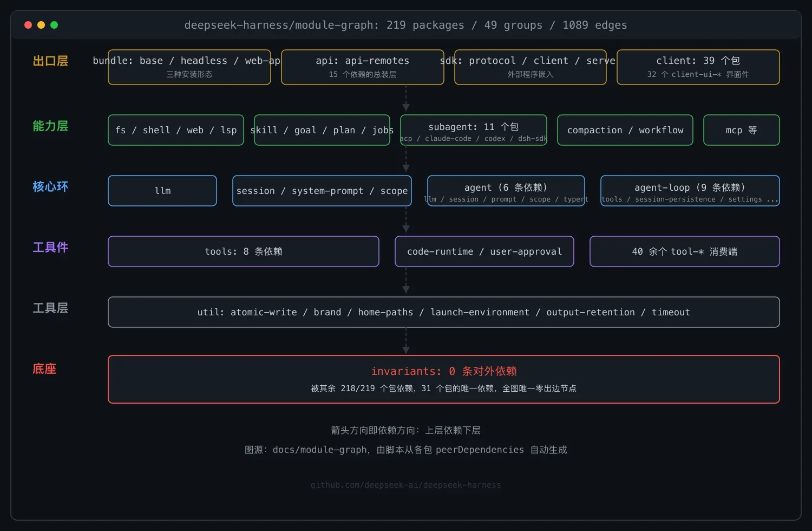
Task: Open the github.com/deepseek-ai/deepseek-harness link
Action: (x=406, y=485)
